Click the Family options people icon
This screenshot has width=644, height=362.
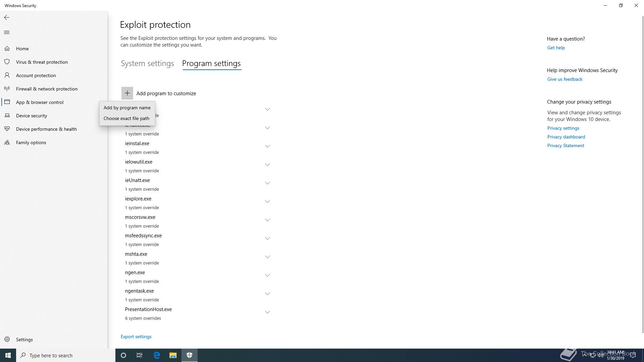(7, 142)
